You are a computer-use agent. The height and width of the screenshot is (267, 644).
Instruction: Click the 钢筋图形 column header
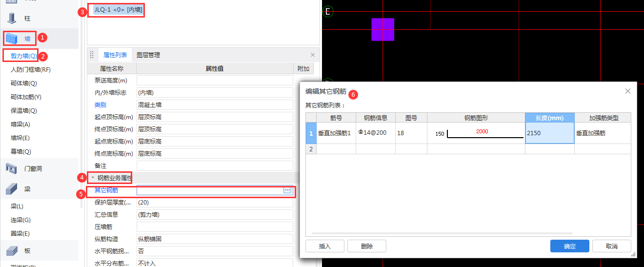[x=476, y=118]
